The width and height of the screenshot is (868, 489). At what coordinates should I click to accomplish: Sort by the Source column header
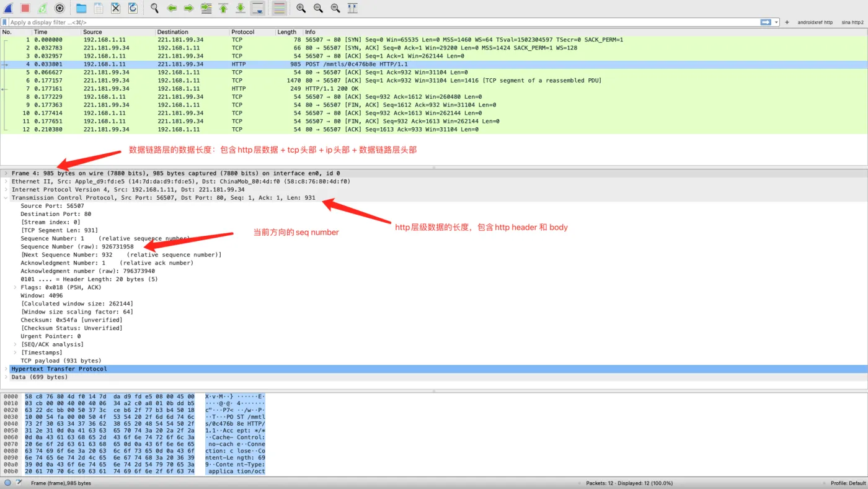(x=118, y=32)
